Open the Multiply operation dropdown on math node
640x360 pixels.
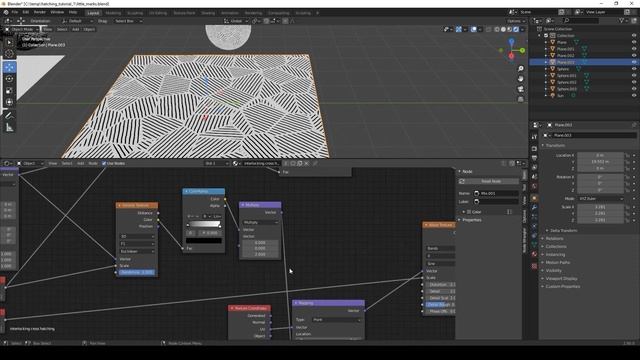[x=260, y=222]
